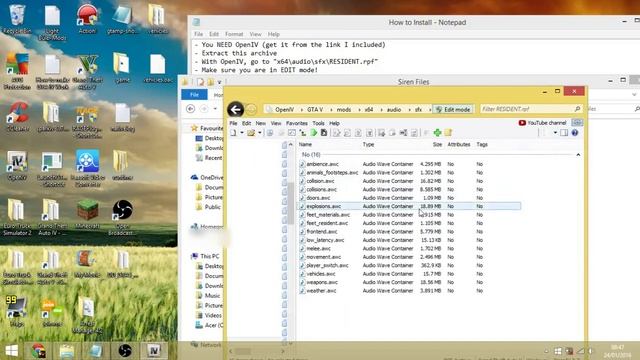Image resolution: width=640 pixels, height=360 pixels.
Task: Toggle Edit mode in OpenIV
Action: [453, 109]
